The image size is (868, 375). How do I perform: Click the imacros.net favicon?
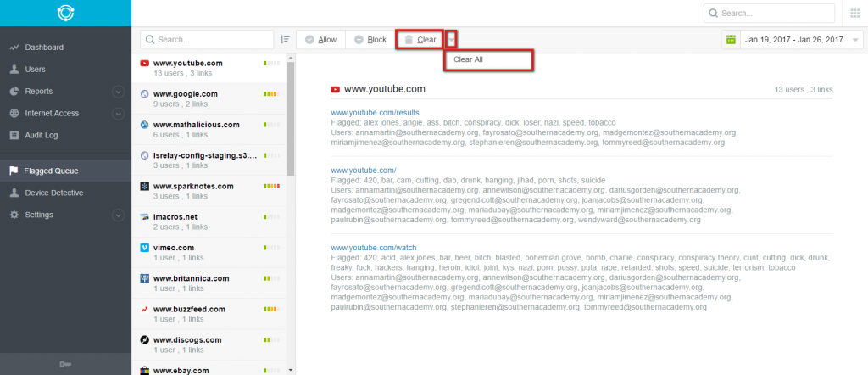[x=144, y=217]
